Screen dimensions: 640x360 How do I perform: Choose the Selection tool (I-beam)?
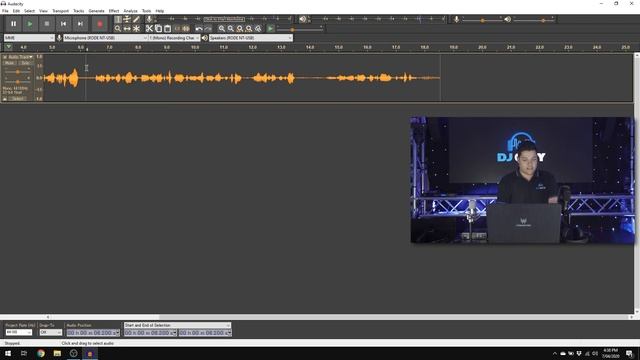118,19
